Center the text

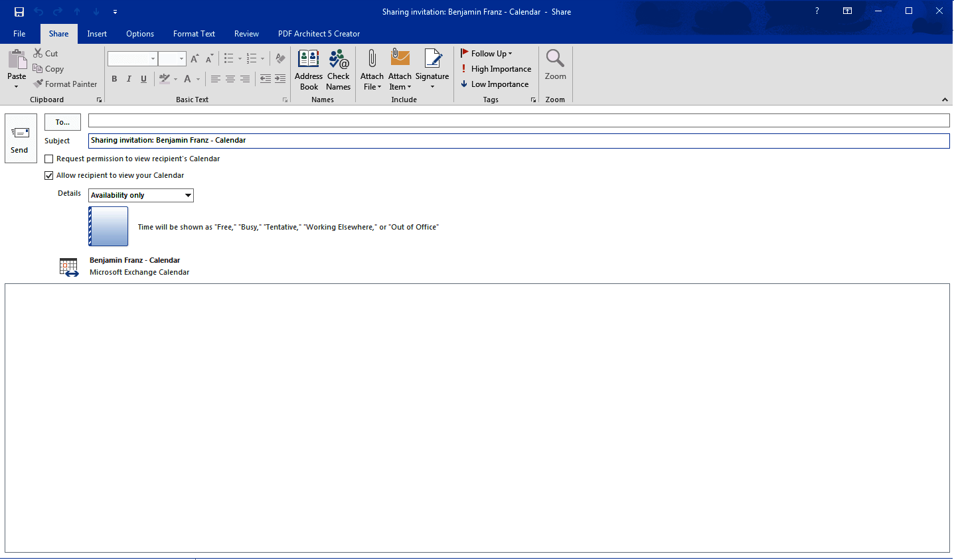(x=230, y=79)
